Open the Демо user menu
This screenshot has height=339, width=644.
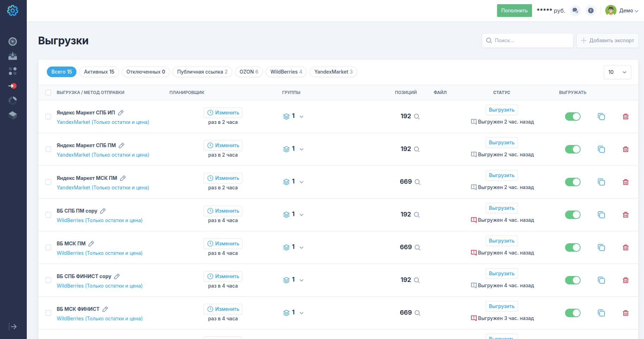coord(622,11)
